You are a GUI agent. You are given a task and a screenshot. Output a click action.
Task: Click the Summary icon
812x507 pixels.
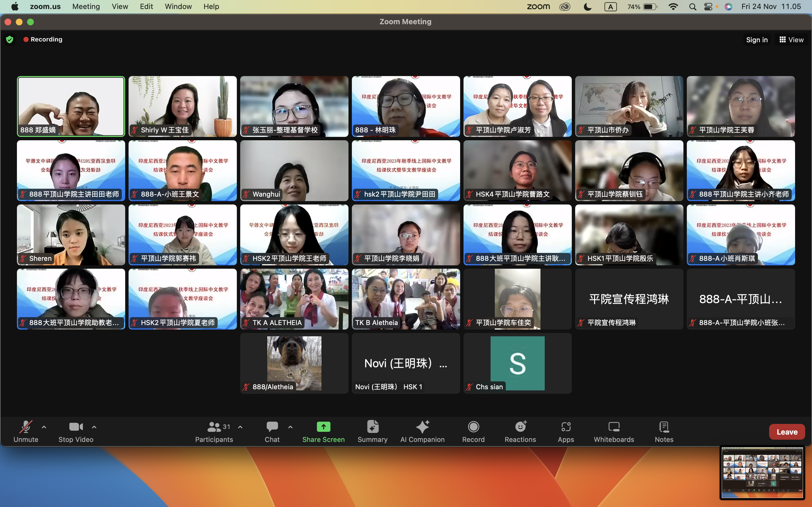pyautogui.click(x=372, y=427)
